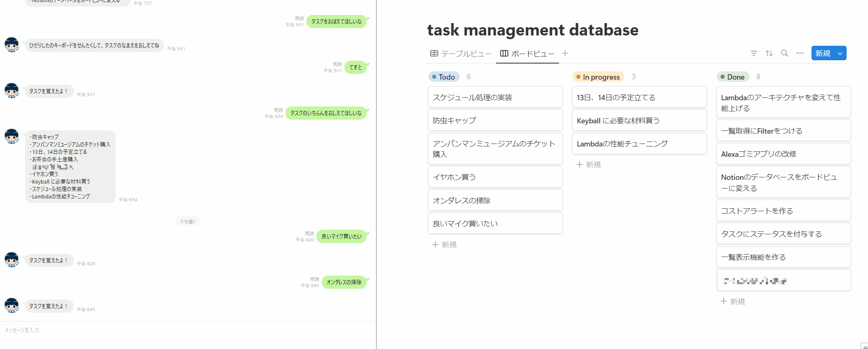Click the green オンダレスの掃除 chat bubble
This screenshot has height=349, width=868.
pos(344,282)
